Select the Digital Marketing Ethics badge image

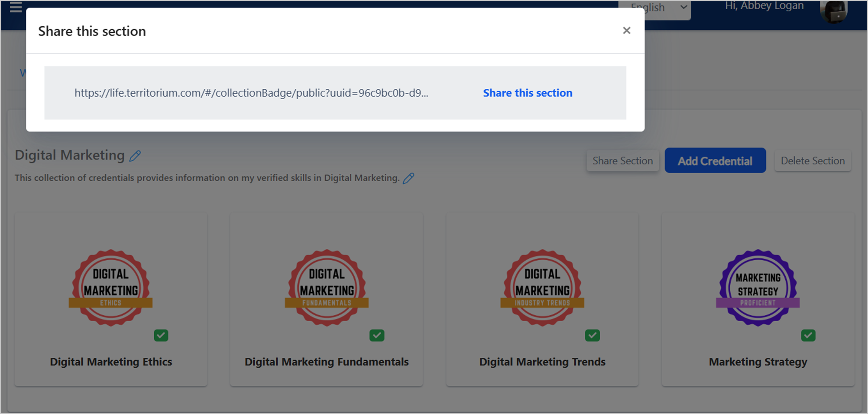[111, 287]
